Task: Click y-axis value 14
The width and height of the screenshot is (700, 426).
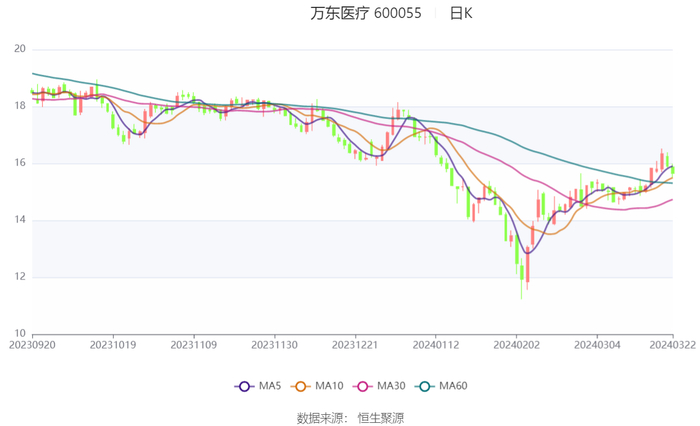Action: [x=20, y=220]
